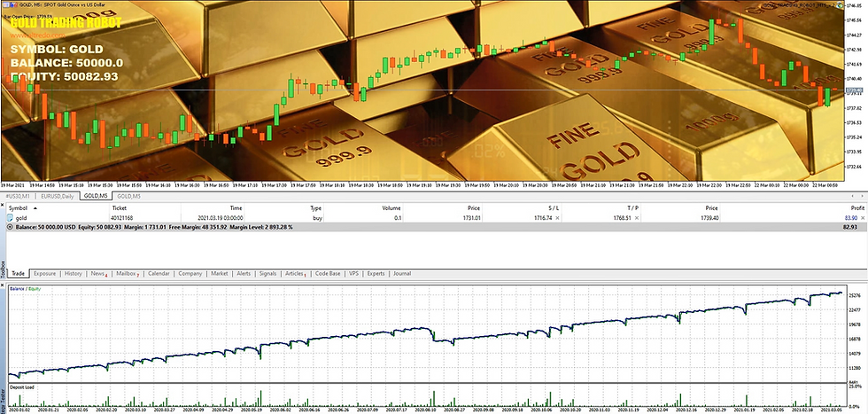Viewport: 868px width, 414px height.
Task: Open the Trade tab in the Toolbox
Action: pos(18,274)
